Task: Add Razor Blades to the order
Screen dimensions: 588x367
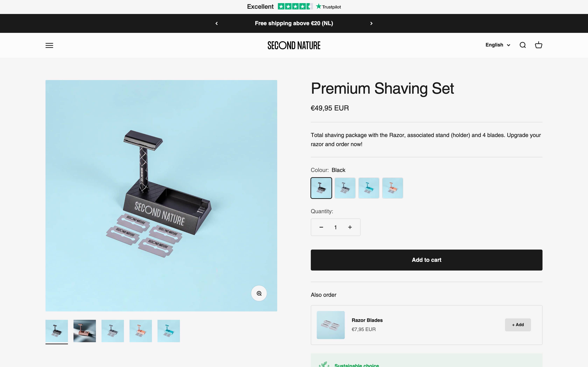Action: coord(518,325)
